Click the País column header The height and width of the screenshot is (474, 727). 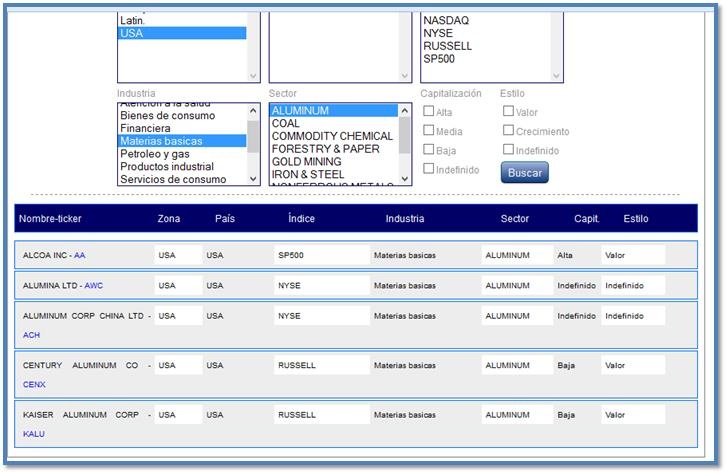coord(225,218)
